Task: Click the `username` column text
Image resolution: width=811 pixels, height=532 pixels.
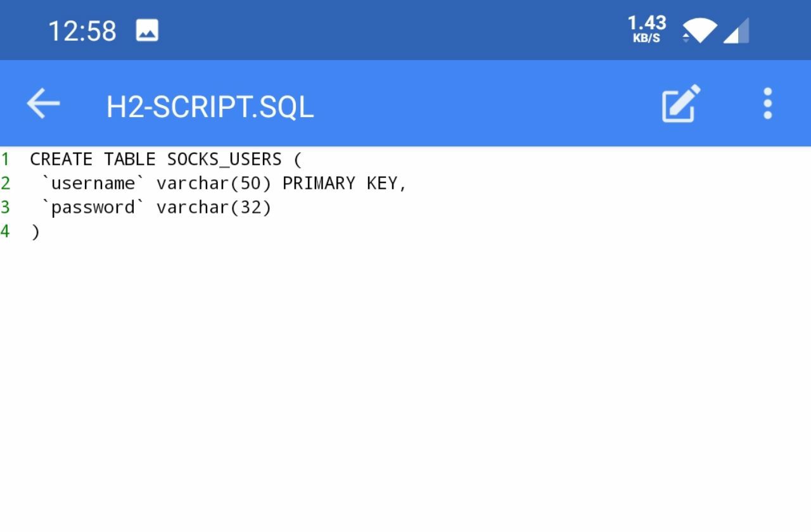Action: click(93, 183)
